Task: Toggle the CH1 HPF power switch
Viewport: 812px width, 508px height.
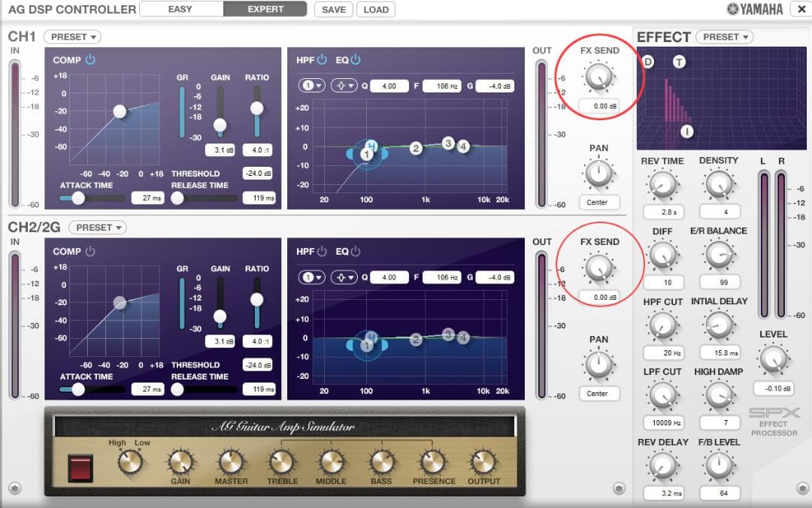Action: [x=322, y=60]
